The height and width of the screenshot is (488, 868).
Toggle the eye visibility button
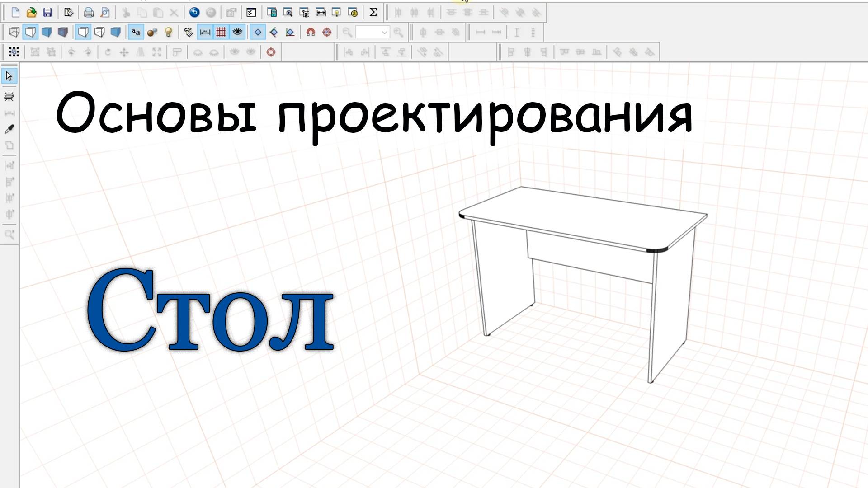(237, 32)
